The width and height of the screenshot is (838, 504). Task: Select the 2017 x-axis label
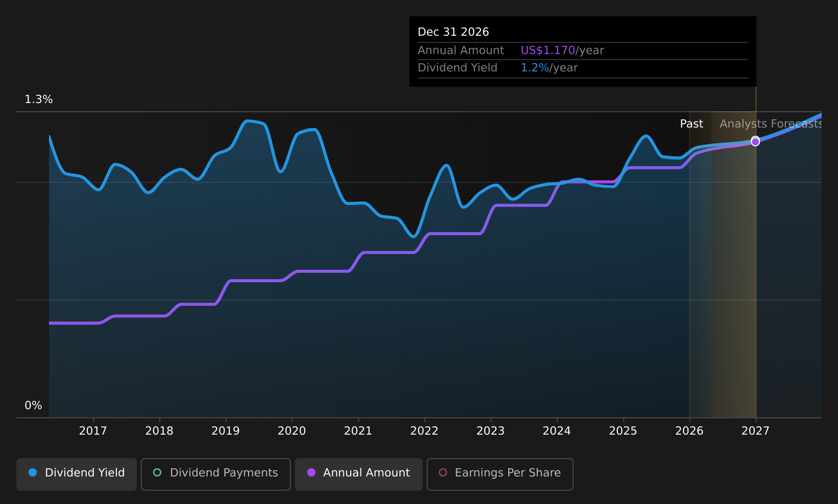point(93,431)
